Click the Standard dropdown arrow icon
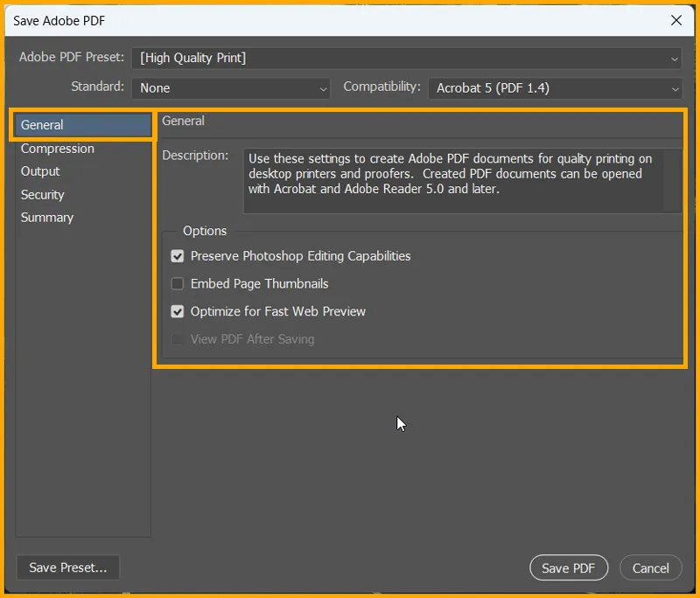 (x=324, y=87)
